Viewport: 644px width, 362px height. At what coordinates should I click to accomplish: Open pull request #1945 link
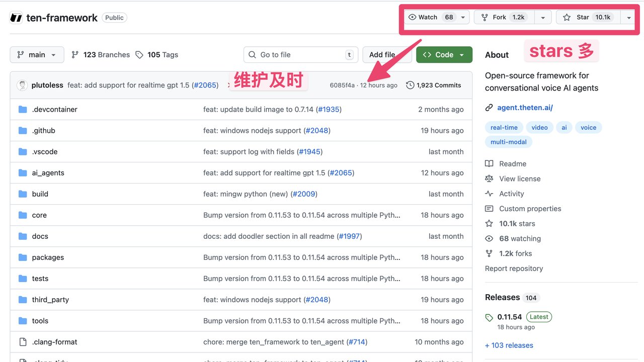309,151
